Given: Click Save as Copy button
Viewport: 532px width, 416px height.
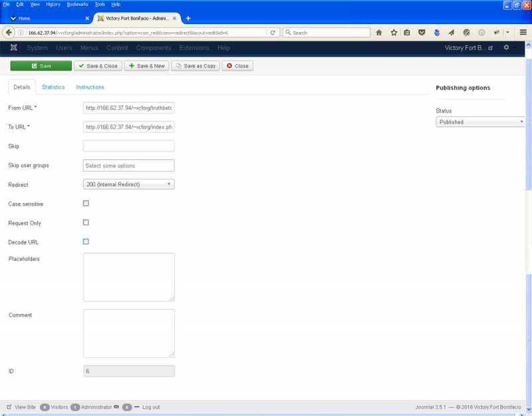Looking at the screenshot, I should pyautogui.click(x=196, y=66).
